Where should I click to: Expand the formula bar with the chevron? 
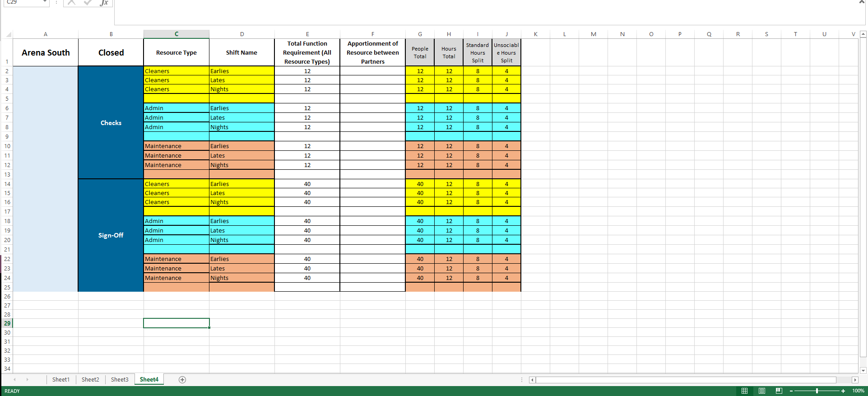861,2
